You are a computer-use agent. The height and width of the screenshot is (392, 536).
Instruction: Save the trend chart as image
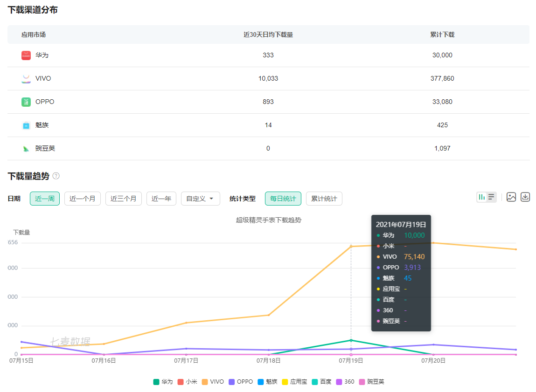(x=511, y=197)
